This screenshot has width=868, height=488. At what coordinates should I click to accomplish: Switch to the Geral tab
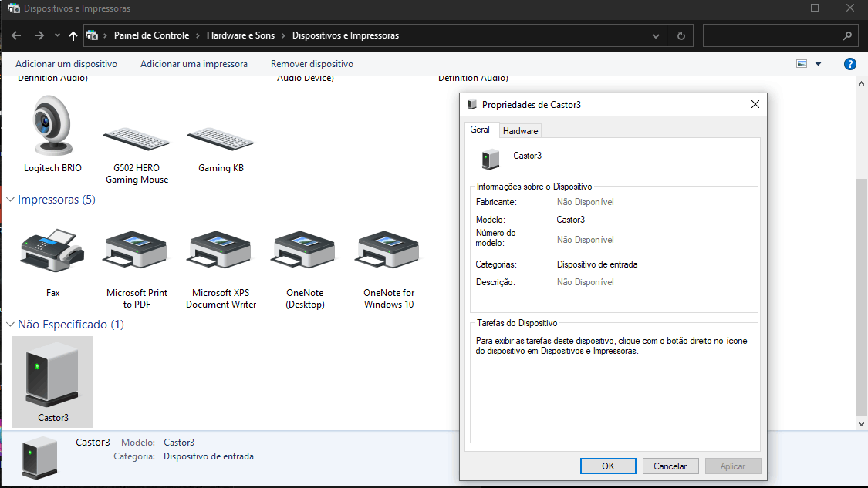pyautogui.click(x=480, y=130)
